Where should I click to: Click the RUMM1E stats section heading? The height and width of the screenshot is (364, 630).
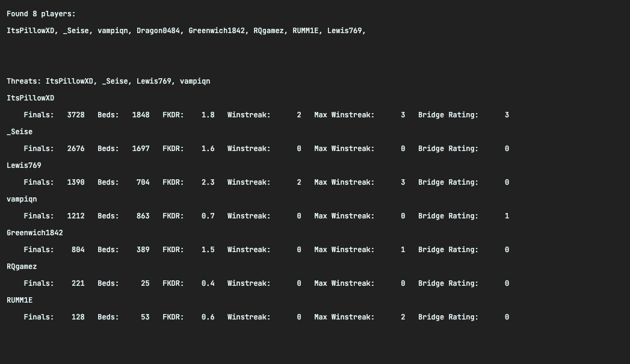pos(19,300)
